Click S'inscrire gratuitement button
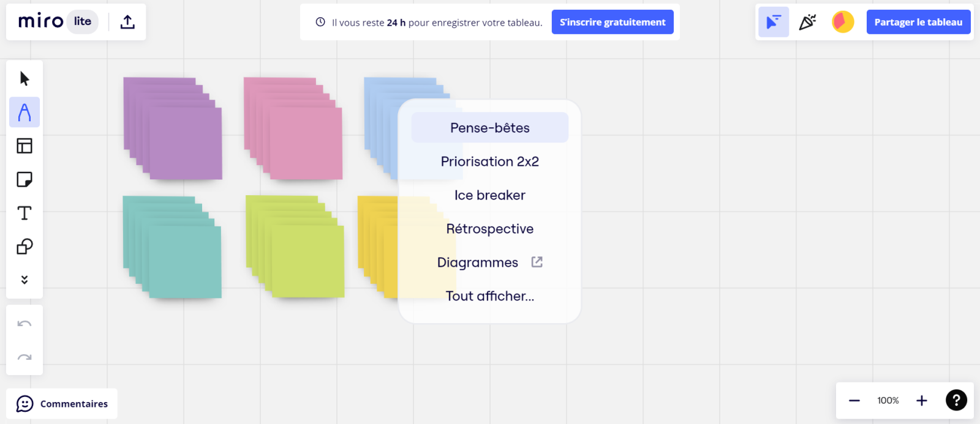The image size is (980, 424). pos(612,22)
